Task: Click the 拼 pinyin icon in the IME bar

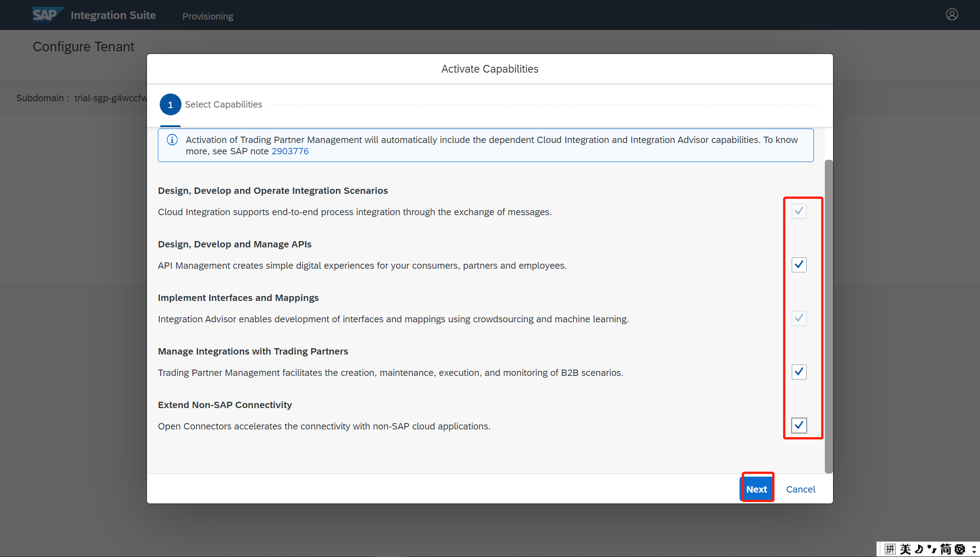Action: point(890,549)
